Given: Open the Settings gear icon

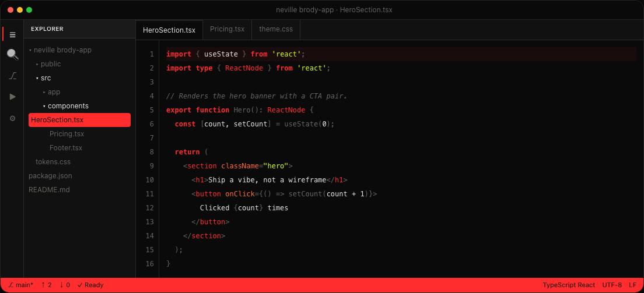Looking at the screenshot, I should tap(13, 118).
